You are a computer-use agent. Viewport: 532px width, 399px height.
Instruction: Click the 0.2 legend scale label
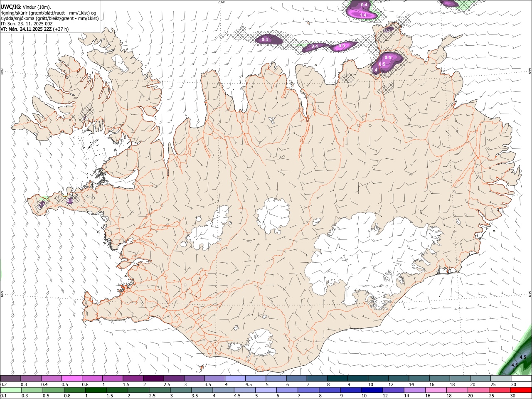pos(4,384)
